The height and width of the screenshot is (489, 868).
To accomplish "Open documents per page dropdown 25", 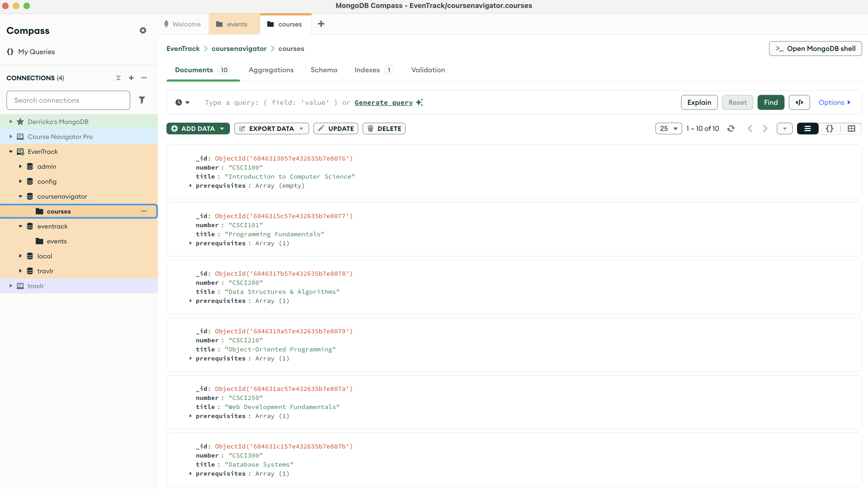I will click(668, 129).
